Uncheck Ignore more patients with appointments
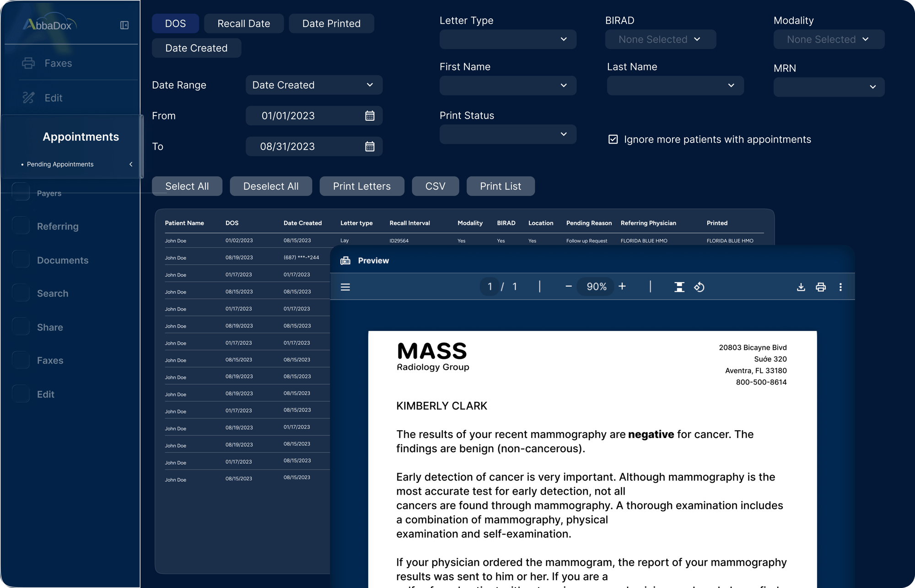Screen dimensions: 915x588 (613, 139)
